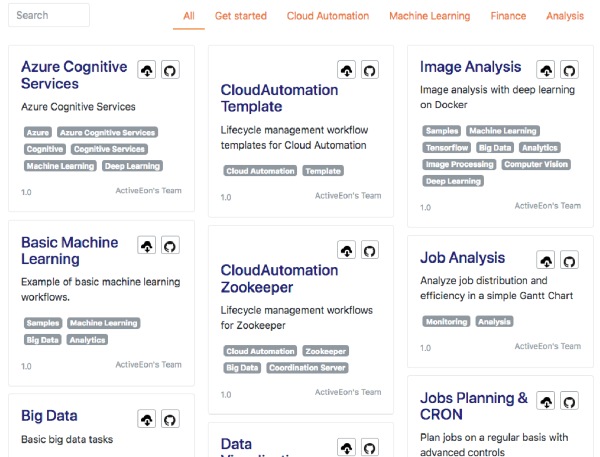Viewport: 600px width, 457px height.
Task: Click Cognitive tag on Azure card
Action: 45,149
